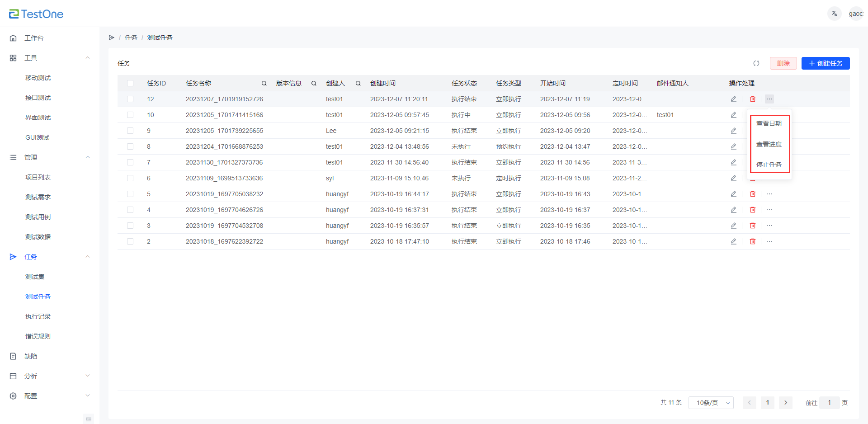Click the 创建任务 button
Screen dimensions: 868x424
pyautogui.click(x=825, y=63)
